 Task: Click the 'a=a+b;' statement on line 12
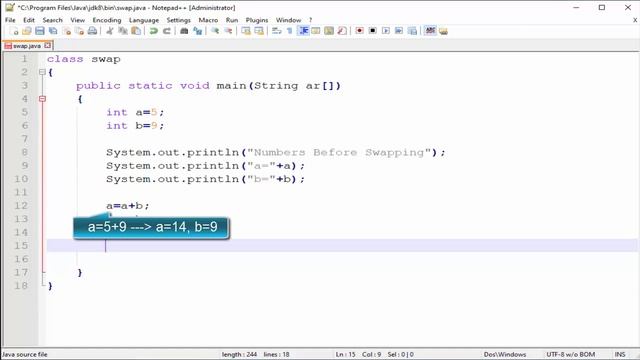128,206
